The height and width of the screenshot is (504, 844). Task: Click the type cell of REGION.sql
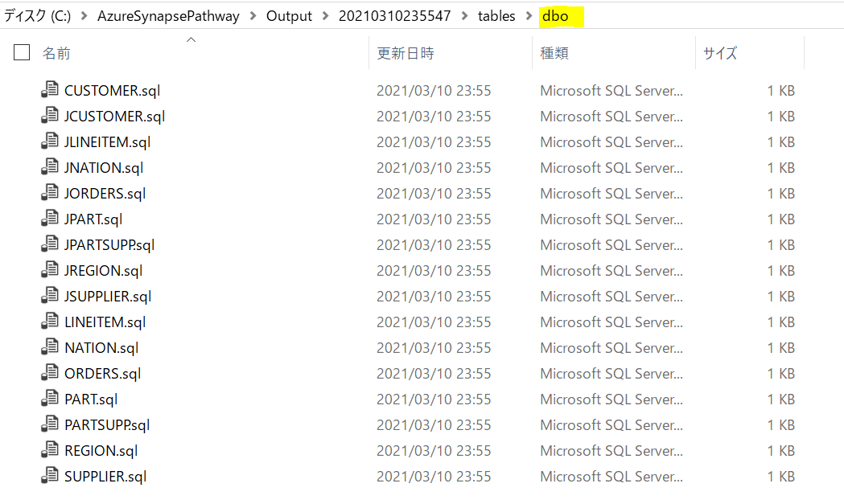[x=611, y=451]
